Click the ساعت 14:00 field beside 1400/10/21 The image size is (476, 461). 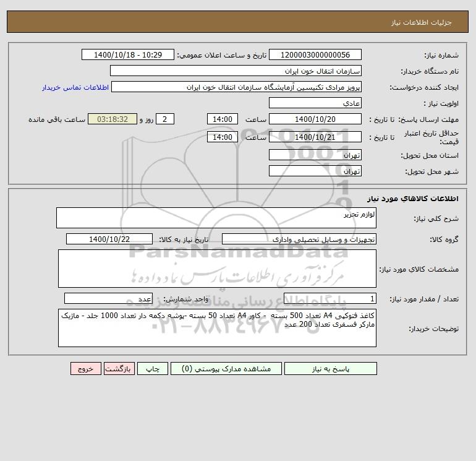[x=222, y=137]
